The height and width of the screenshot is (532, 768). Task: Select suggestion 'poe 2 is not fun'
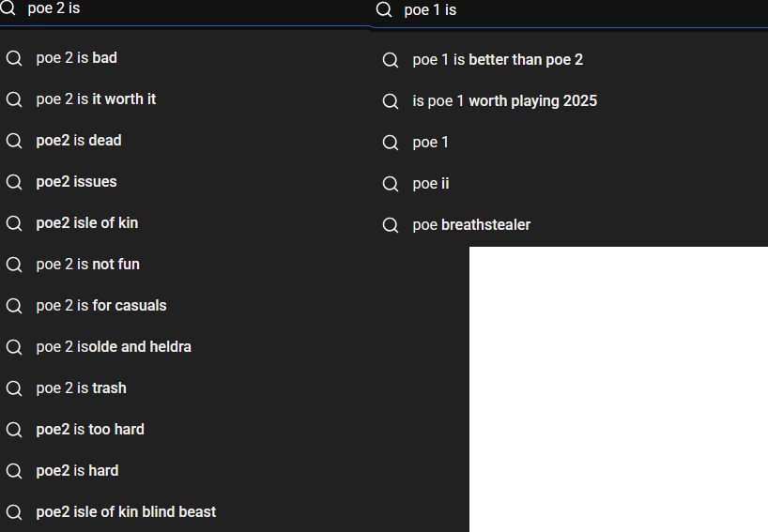pos(185,265)
